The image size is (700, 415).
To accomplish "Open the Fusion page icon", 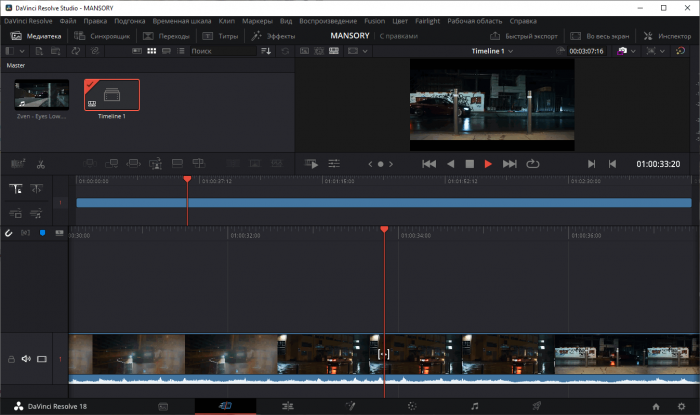I will point(350,406).
